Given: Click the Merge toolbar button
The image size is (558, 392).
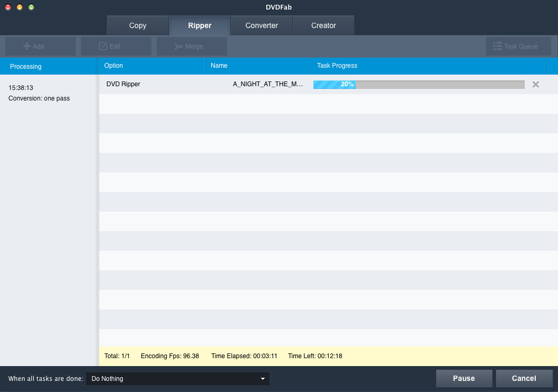Looking at the screenshot, I should point(192,46).
